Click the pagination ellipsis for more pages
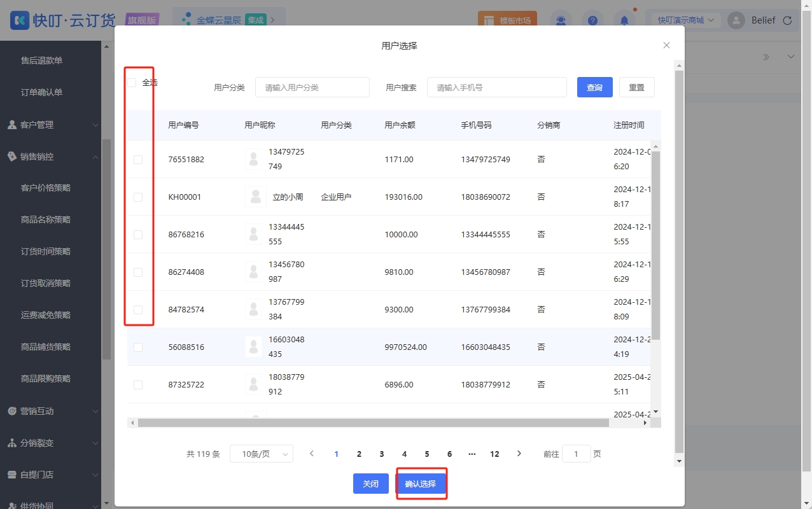Image resolution: width=812 pixels, height=509 pixels. click(472, 454)
